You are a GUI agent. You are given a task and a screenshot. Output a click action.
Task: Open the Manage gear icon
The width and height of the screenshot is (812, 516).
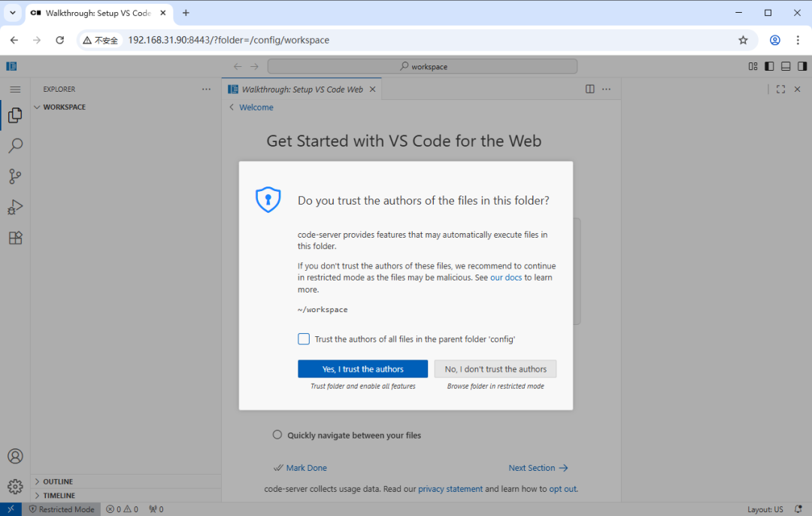pyautogui.click(x=15, y=487)
